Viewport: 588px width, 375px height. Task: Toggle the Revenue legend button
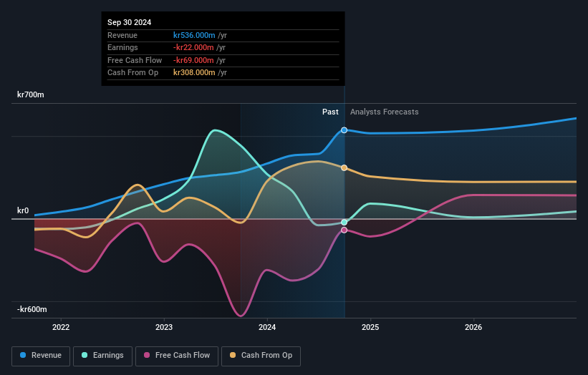(41, 356)
